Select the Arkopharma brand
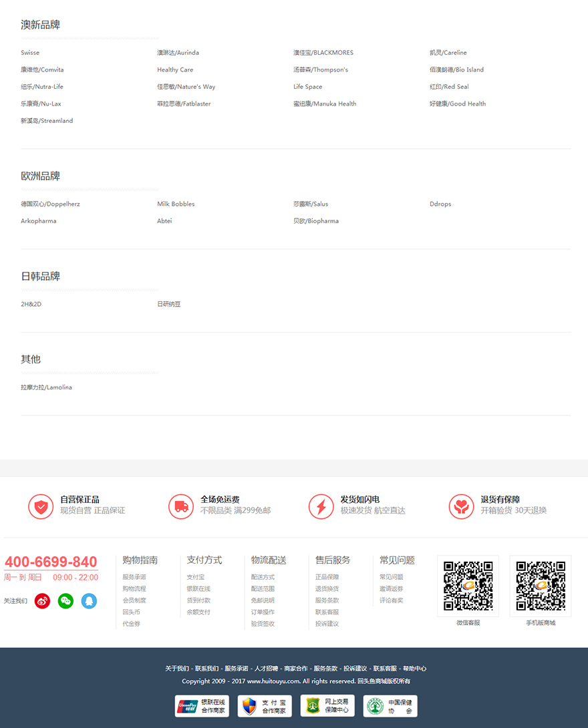The width and height of the screenshot is (588, 728). 39,221
